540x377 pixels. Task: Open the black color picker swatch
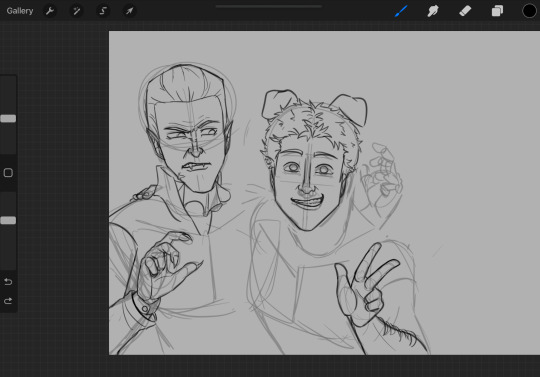click(529, 11)
